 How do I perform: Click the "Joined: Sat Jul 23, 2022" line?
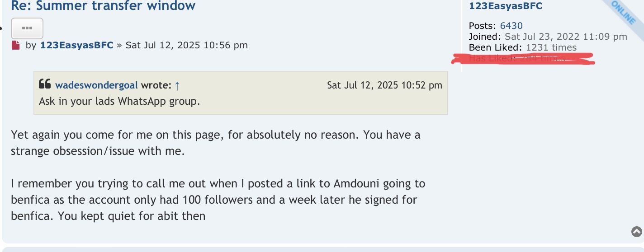pos(548,37)
